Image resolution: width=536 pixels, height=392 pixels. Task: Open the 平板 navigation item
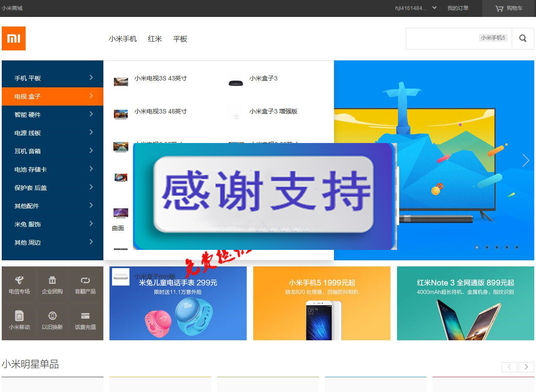(x=180, y=39)
